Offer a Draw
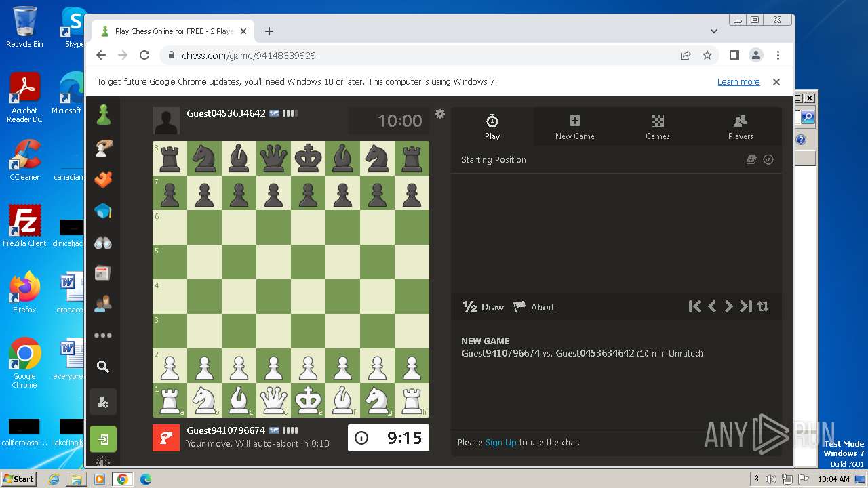This screenshot has width=868, height=488. [x=484, y=307]
